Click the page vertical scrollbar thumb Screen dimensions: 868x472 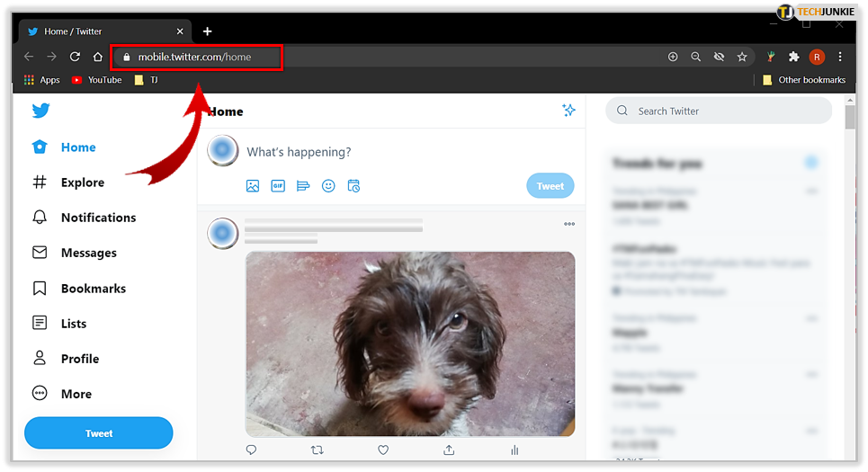(x=850, y=117)
